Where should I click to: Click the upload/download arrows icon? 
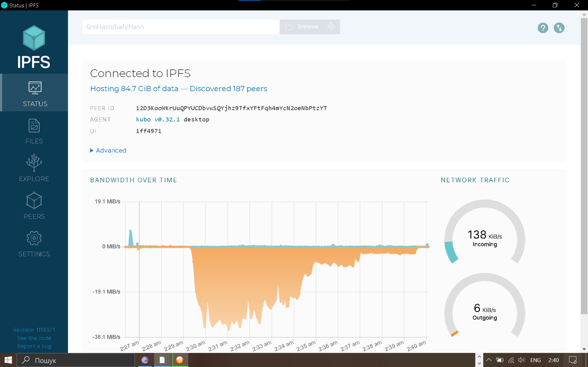[x=559, y=28]
